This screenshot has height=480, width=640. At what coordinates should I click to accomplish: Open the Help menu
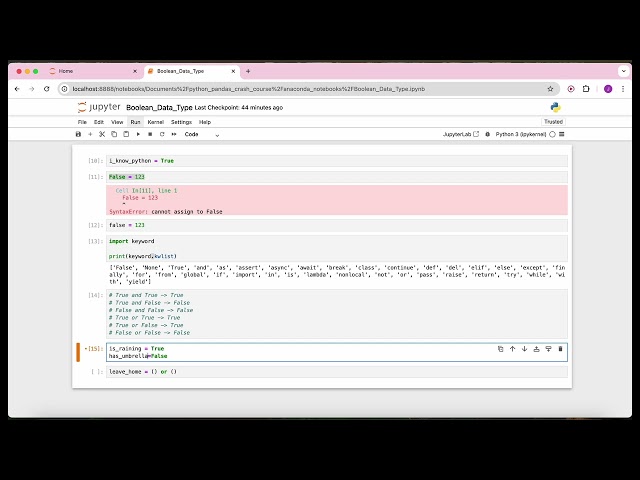205,122
